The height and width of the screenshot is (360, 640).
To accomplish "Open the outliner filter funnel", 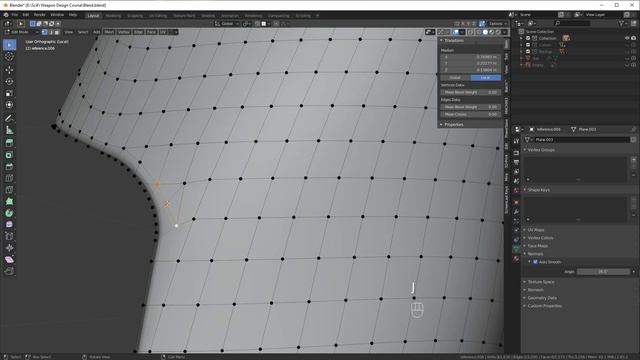I will [x=621, y=23].
